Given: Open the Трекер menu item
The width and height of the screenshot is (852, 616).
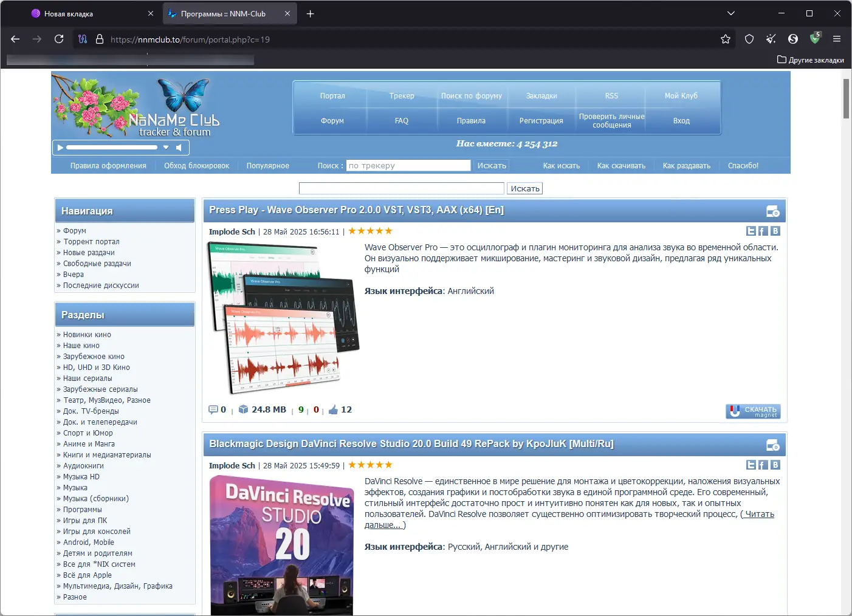Looking at the screenshot, I should (402, 96).
